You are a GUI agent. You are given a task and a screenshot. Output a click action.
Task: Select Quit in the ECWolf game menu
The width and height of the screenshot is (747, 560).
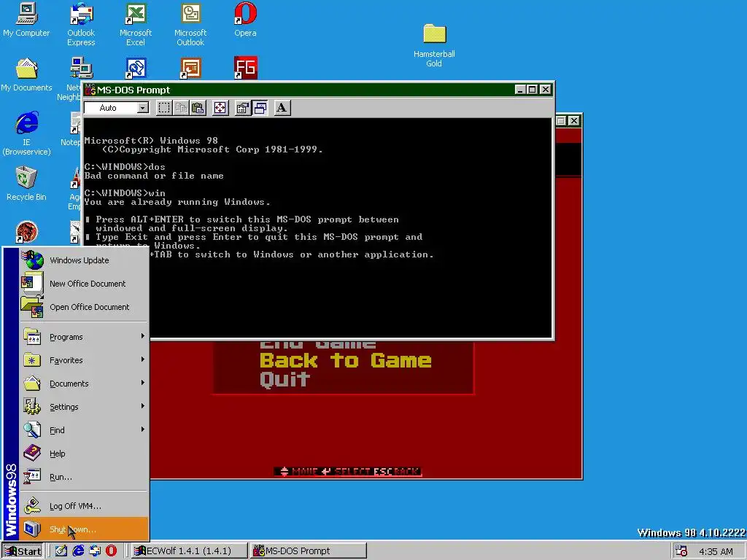[285, 379]
